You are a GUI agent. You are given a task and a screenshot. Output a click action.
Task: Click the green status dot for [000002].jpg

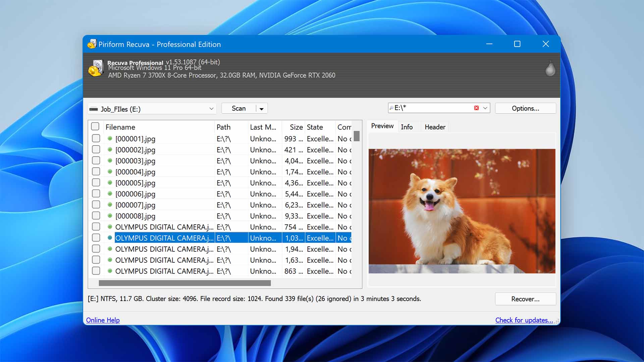(110, 149)
